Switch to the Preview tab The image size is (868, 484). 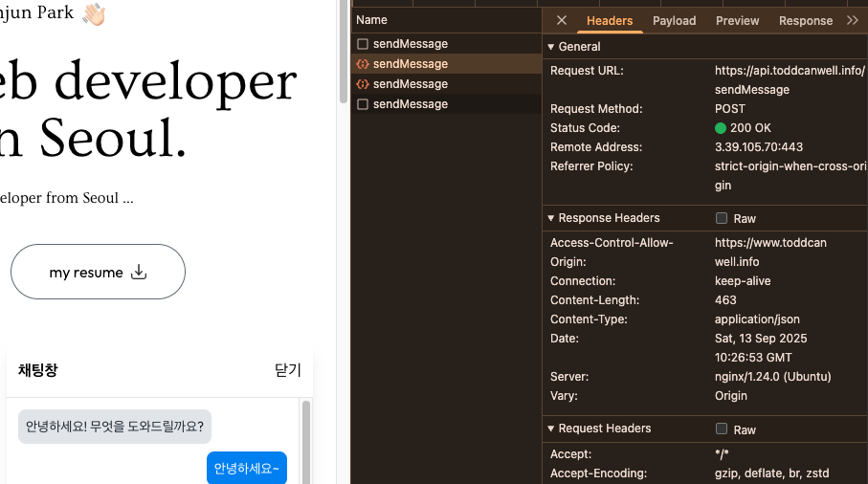pos(737,21)
